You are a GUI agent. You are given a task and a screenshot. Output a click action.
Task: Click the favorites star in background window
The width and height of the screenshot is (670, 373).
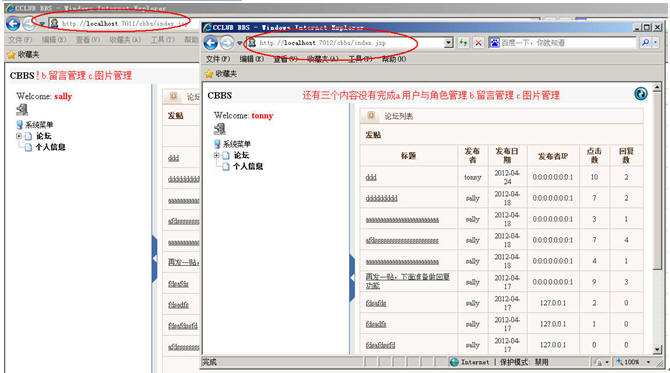pyautogui.click(x=12, y=55)
